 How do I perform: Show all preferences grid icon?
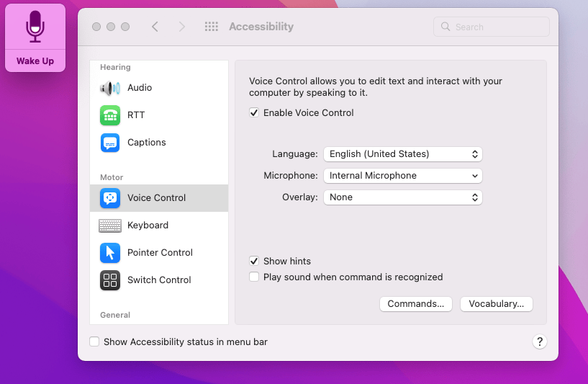click(211, 27)
